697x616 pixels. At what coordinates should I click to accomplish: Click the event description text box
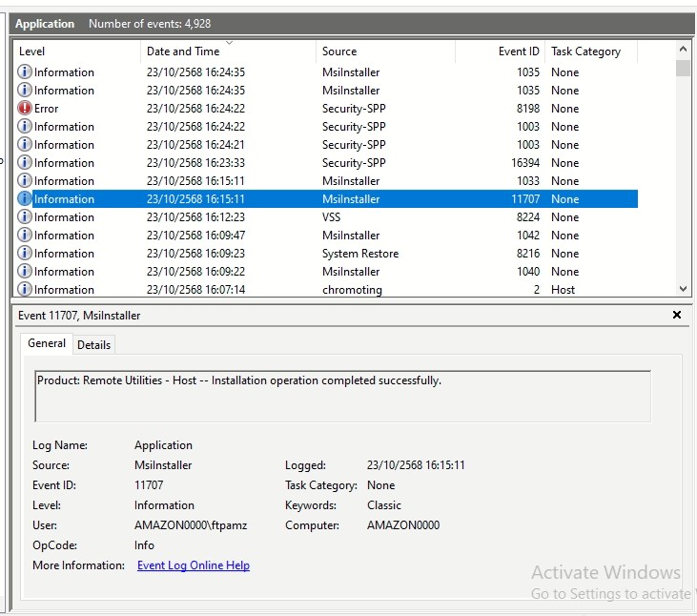coord(342,396)
